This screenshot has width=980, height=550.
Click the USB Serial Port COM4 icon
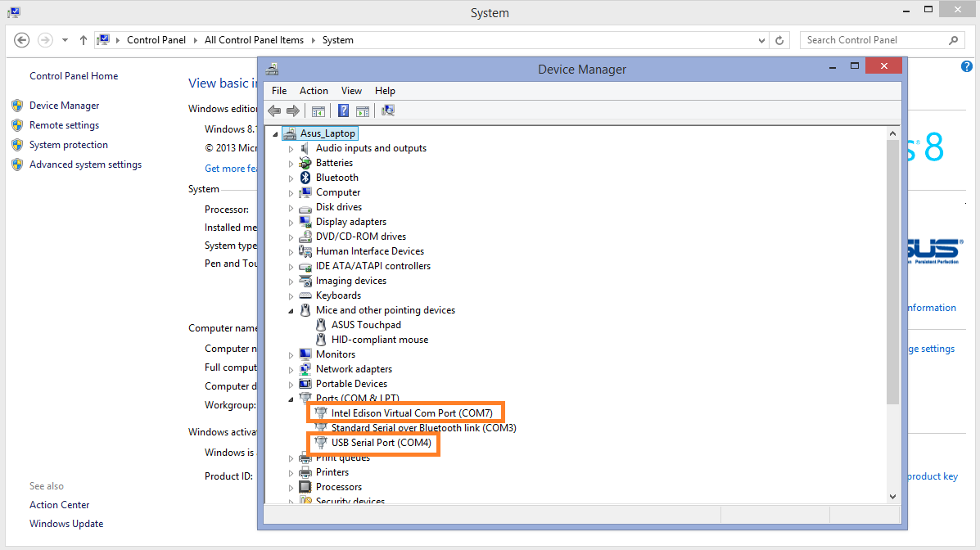[321, 443]
